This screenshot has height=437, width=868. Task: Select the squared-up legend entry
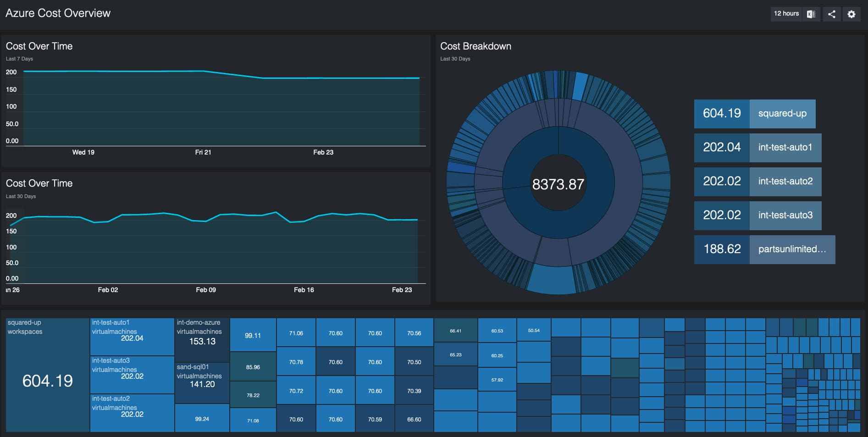[x=755, y=114]
